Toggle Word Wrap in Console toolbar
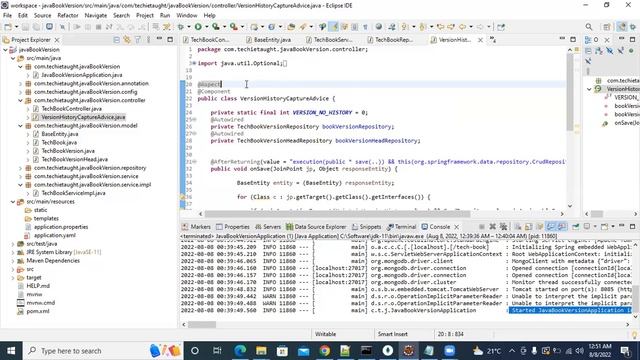Screen dimensions: 640x360 pyautogui.click(x=539, y=227)
